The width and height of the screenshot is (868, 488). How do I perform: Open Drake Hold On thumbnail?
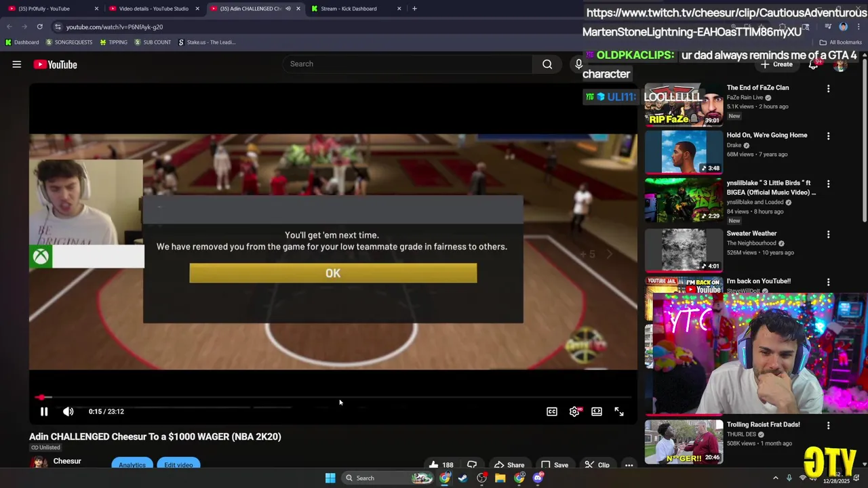pyautogui.click(x=684, y=152)
